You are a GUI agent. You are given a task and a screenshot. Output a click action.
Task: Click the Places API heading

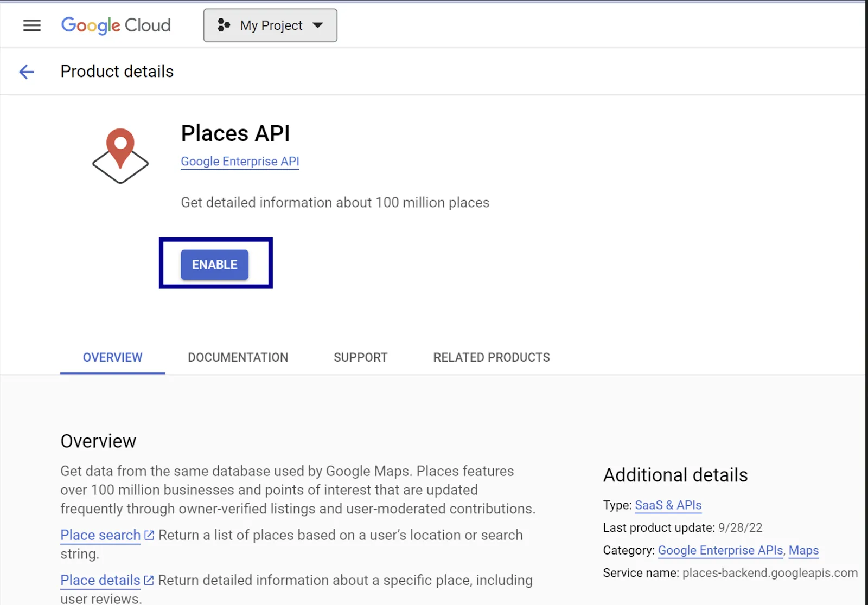tap(235, 133)
